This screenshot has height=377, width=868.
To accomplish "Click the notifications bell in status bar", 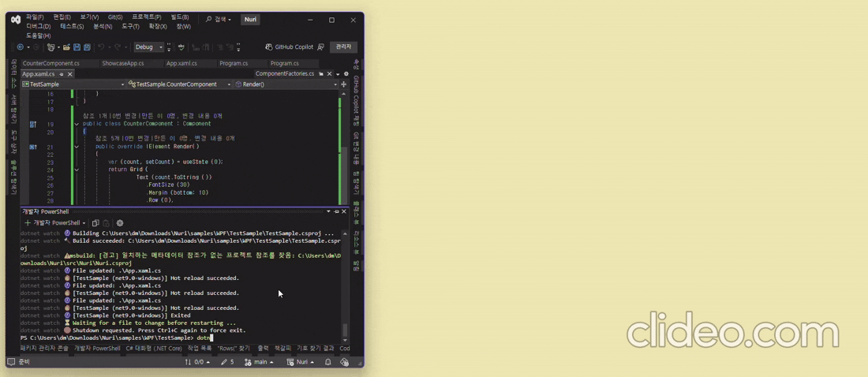I will pyautogui.click(x=327, y=362).
